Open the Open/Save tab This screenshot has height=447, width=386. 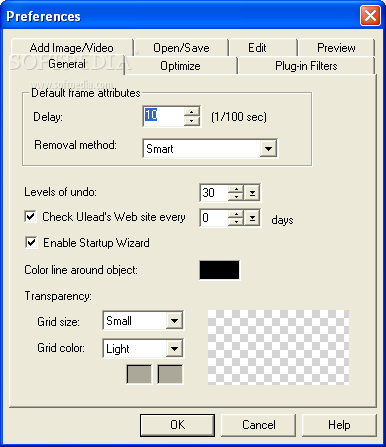click(181, 48)
